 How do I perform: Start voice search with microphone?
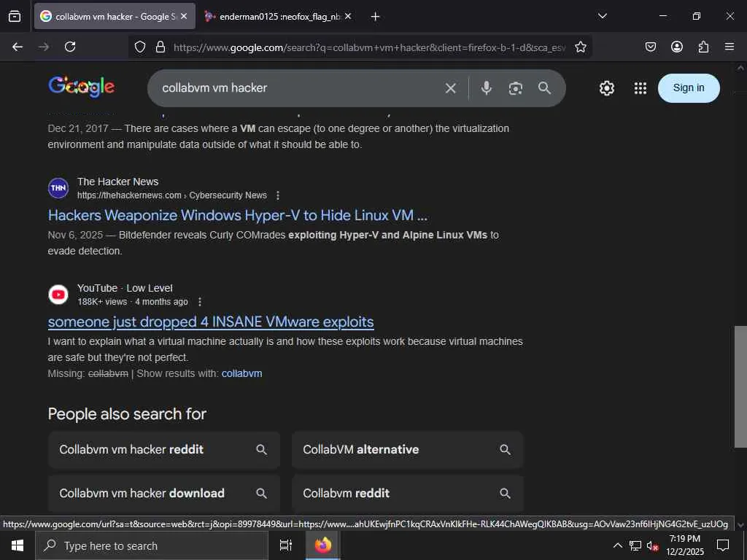[x=487, y=88]
